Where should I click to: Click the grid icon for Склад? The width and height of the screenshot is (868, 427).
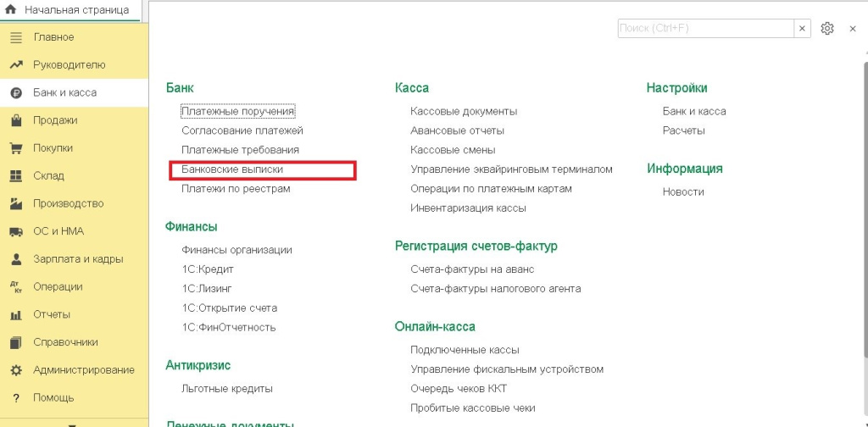click(x=16, y=176)
